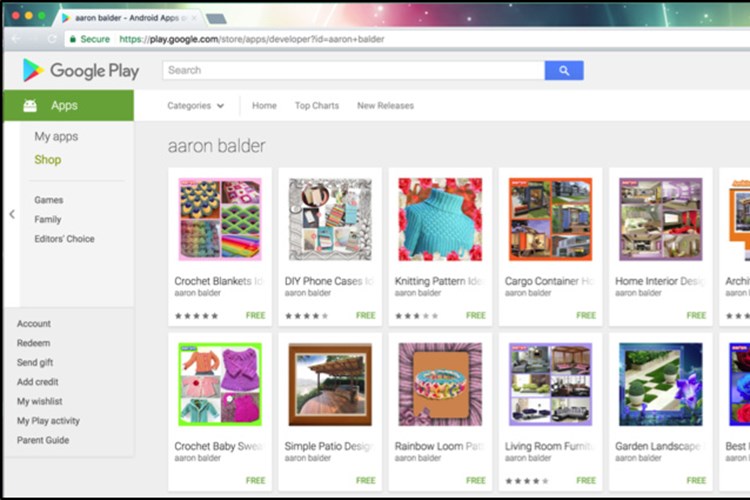The height and width of the screenshot is (500, 750).
Task: Click the Rainbow Loom app title
Action: 439,446
